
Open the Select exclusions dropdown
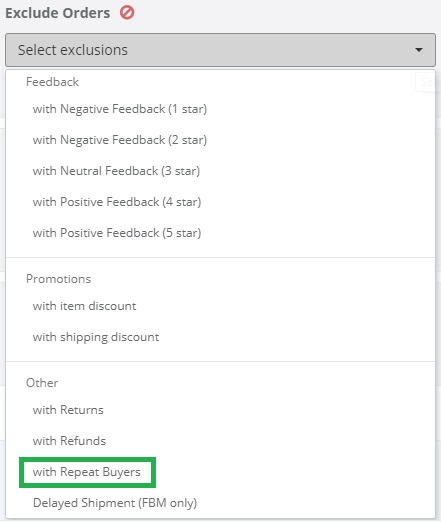click(x=220, y=50)
